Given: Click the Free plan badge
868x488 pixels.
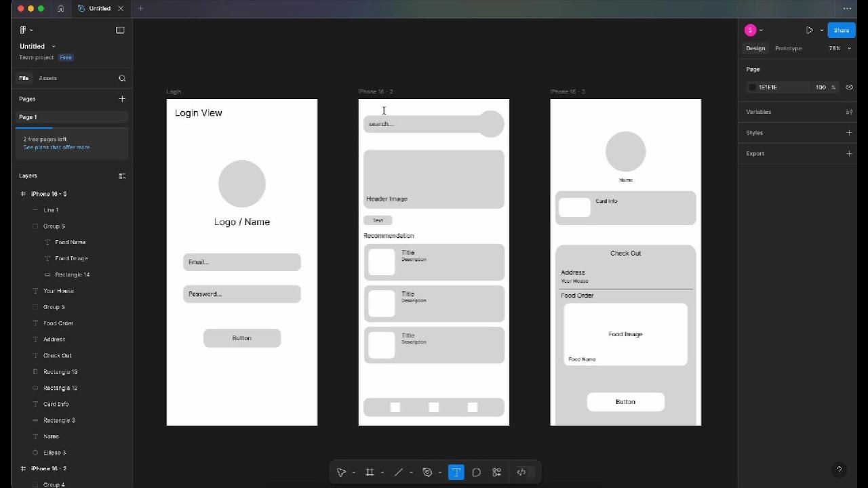Looking at the screenshot, I should (x=66, y=58).
